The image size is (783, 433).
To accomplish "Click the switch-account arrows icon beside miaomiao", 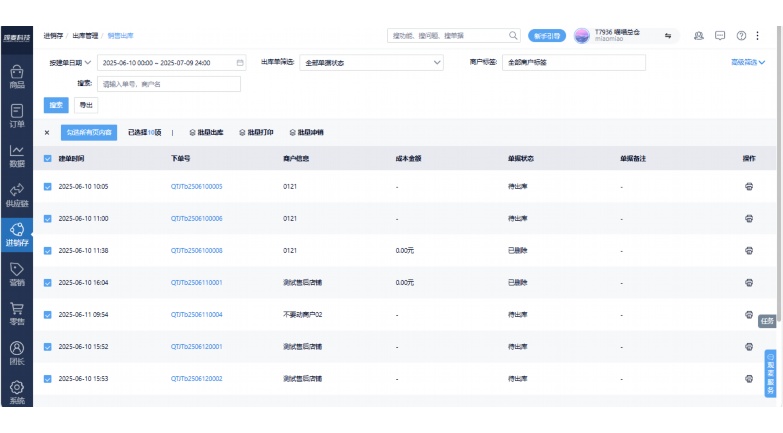I will 668,35.
